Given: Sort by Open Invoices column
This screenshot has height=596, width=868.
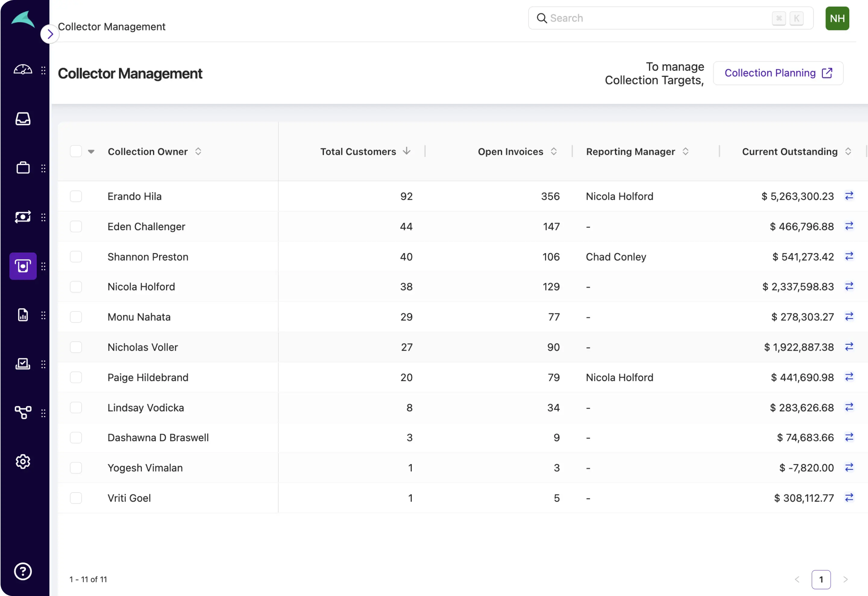Looking at the screenshot, I should pyautogui.click(x=553, y=151).
